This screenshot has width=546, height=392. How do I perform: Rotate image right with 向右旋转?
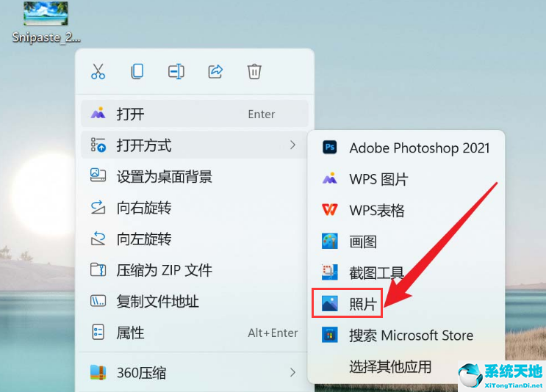click(143, 208)
